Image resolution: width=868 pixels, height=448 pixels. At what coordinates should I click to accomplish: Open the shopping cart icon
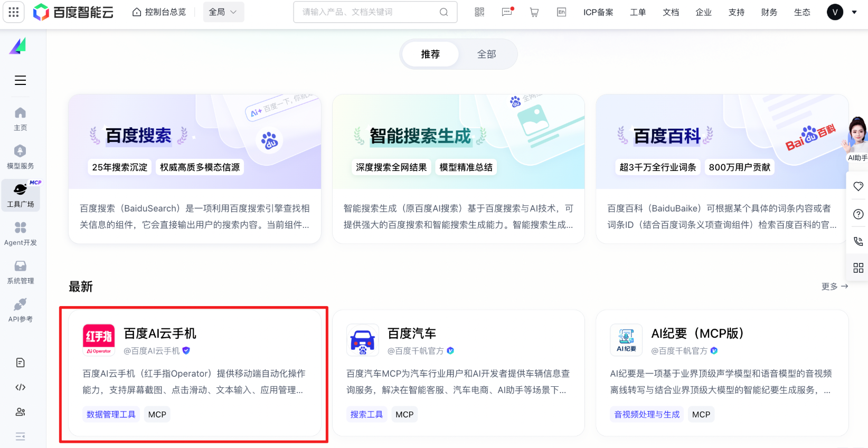(534, 12)
